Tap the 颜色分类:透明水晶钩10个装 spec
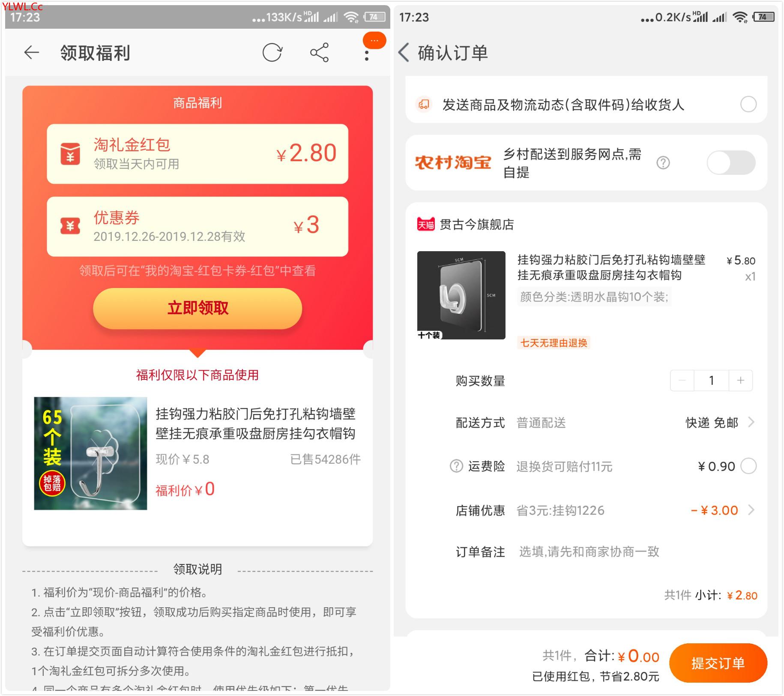Screen dimensions: 784x696 pyautogui.click(x=594, y=297)
